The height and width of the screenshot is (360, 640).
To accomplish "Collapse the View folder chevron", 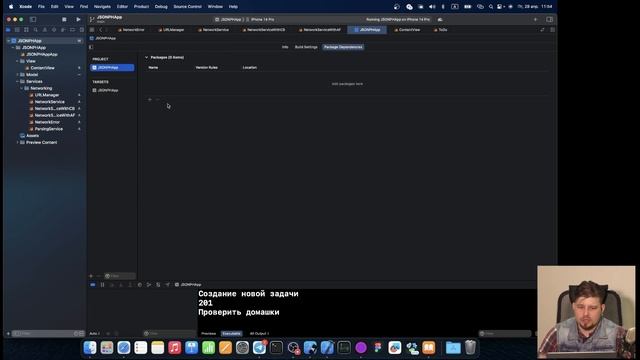I will (x=17, y=61).
